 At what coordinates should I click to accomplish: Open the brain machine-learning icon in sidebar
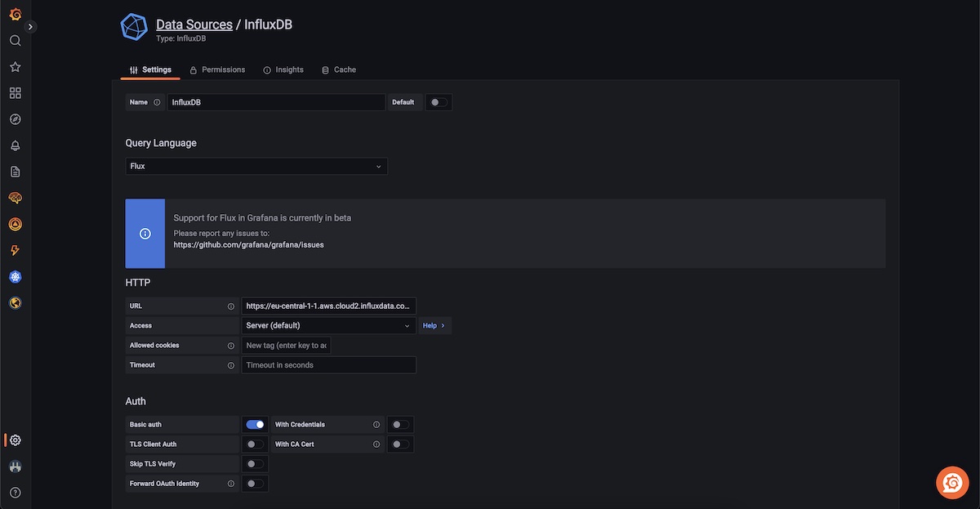[15, 198]
